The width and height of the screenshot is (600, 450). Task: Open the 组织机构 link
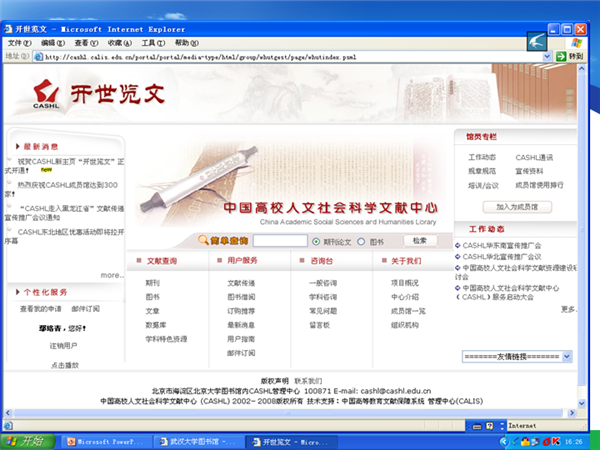pos(405,325)
